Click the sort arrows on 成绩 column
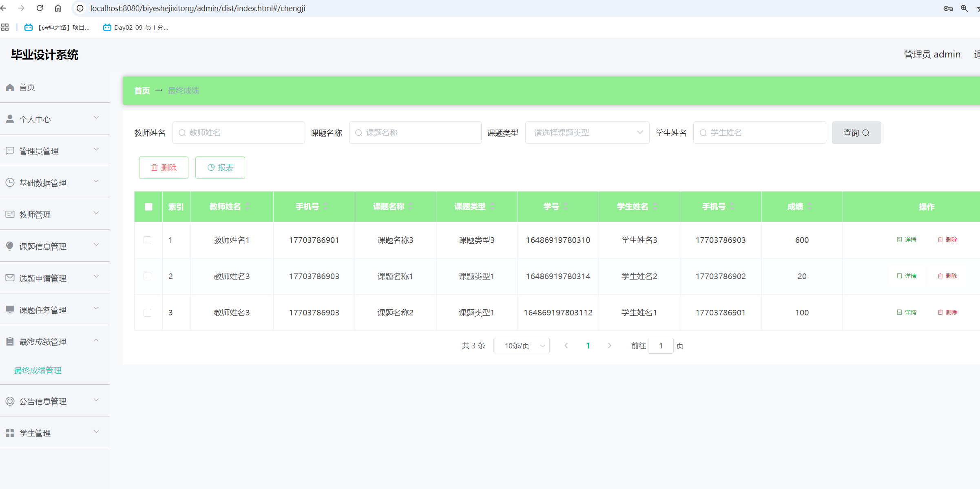 click(x=810, y=207)
